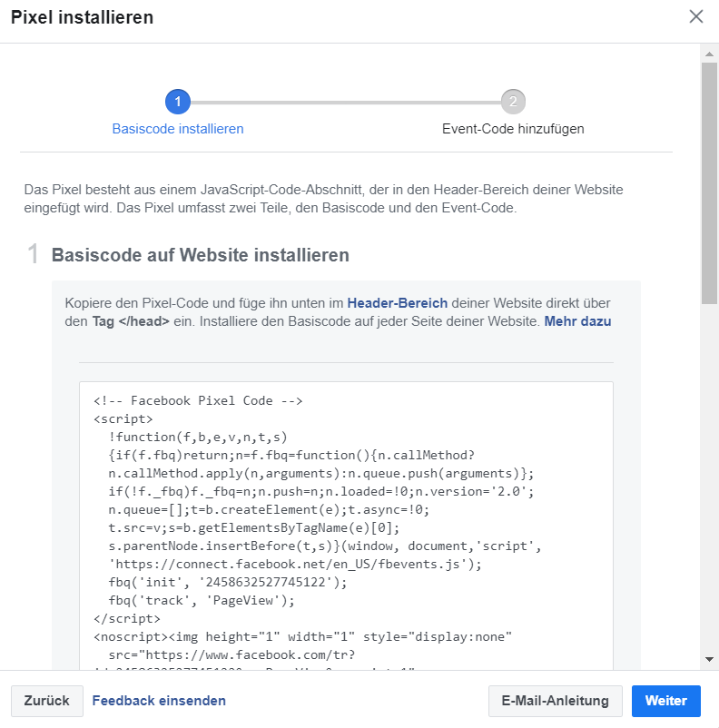Click the {if(f.fbq)return code line
The width and height of the screenshot is (719, 728).
tap(291, 455)
